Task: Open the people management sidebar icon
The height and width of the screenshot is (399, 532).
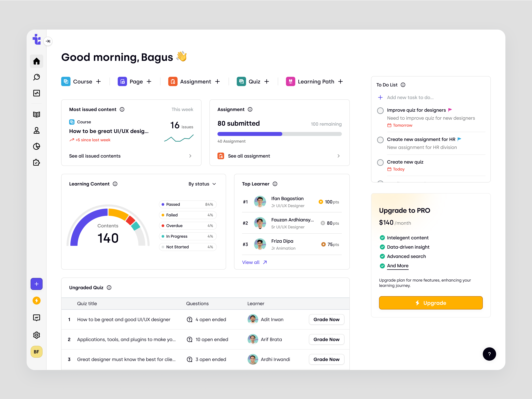Action: point(36,130)
